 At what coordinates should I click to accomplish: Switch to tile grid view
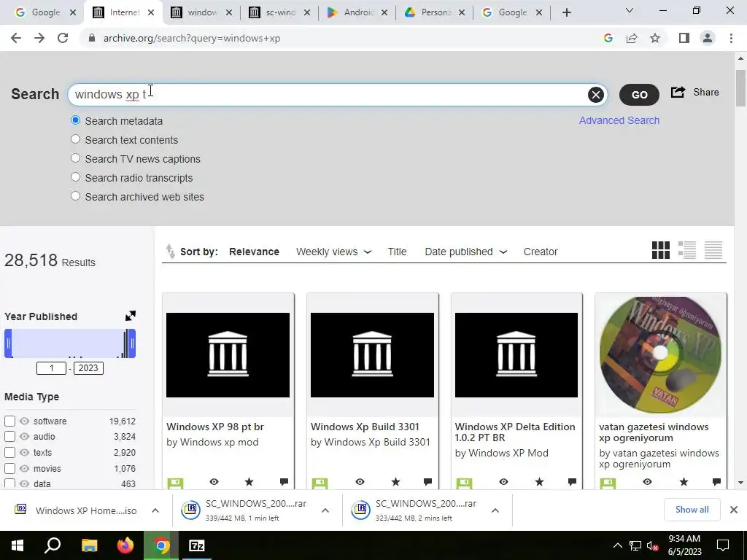[x=660, y=250]
